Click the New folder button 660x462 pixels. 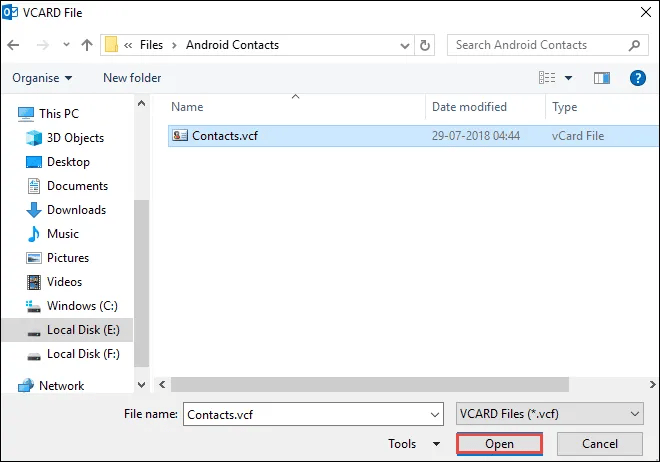coord(132,77)
